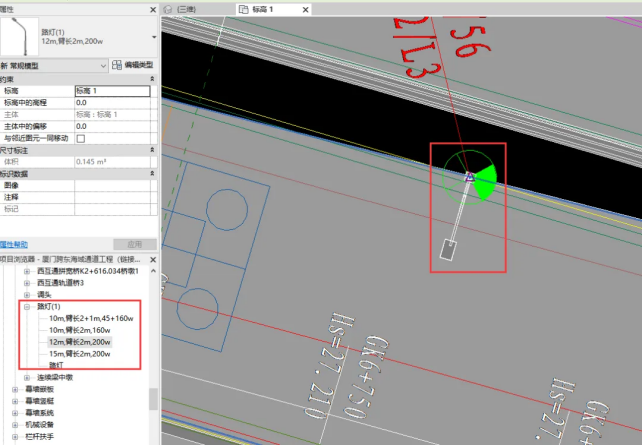Switch to the 三维 3D view tab

[x=187, y=8]
